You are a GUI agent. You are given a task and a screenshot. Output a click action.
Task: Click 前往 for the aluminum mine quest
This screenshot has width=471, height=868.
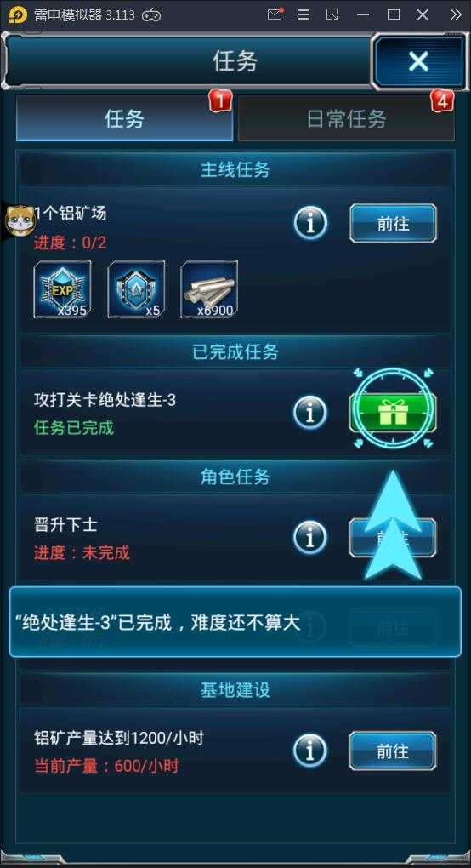[393, 223]
